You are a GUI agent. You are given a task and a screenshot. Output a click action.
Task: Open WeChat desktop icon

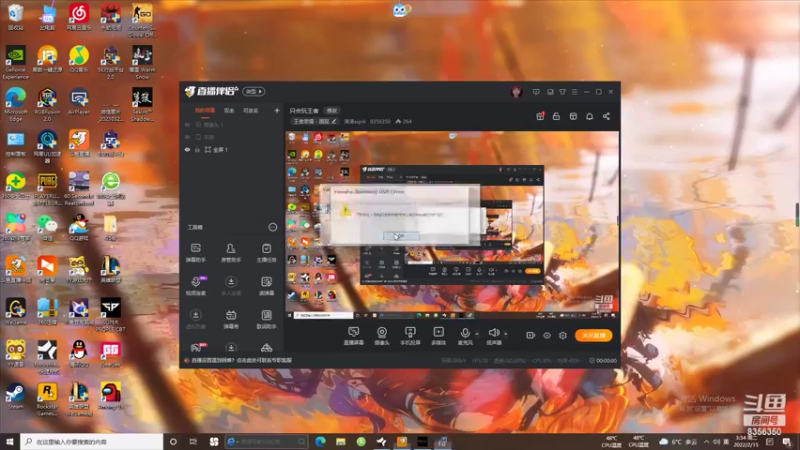47,228
